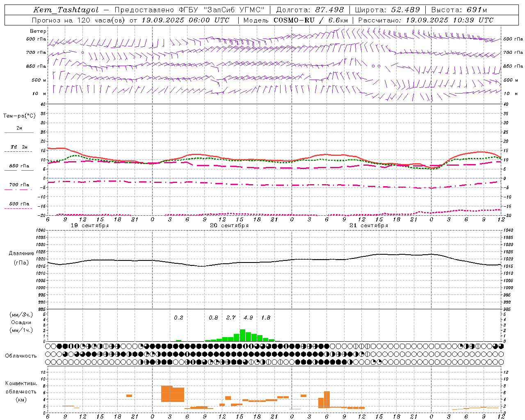The image size is (525, 420).
Task: Click the 'Долгота: 87.498' longitude value
Action: (x=310, y=10)
